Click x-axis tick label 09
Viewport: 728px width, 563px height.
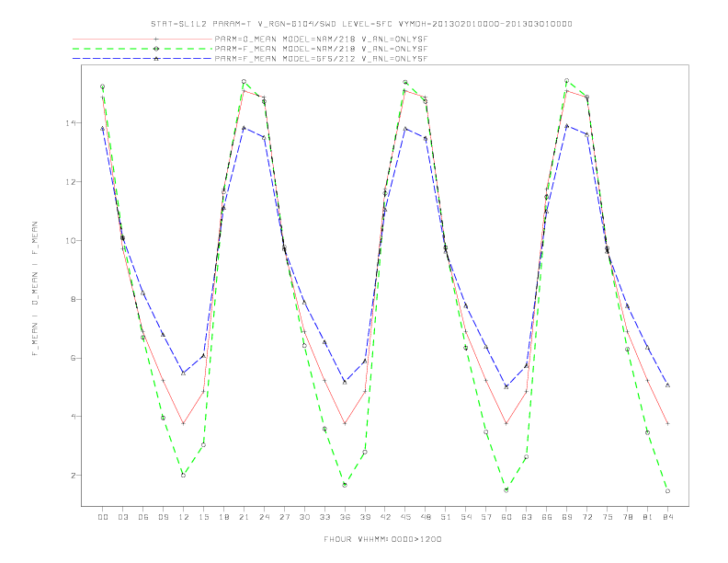[x=163, y=517]
